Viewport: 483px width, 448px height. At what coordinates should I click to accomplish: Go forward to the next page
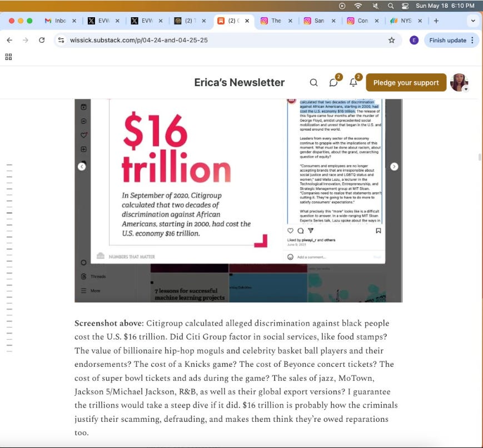(x=26, y=40)
